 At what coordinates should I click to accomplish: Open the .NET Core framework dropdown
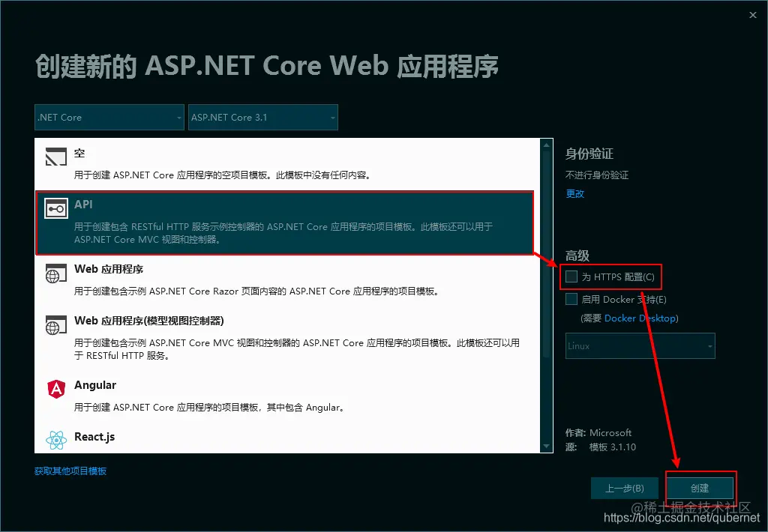pos(109,118)
